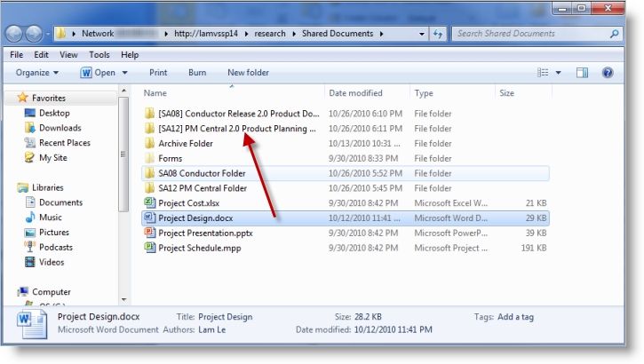644x364 pixels.
Task: Select [SA08] Conductor Release 2.0 folder icon
Action: (x=149, y=114)
